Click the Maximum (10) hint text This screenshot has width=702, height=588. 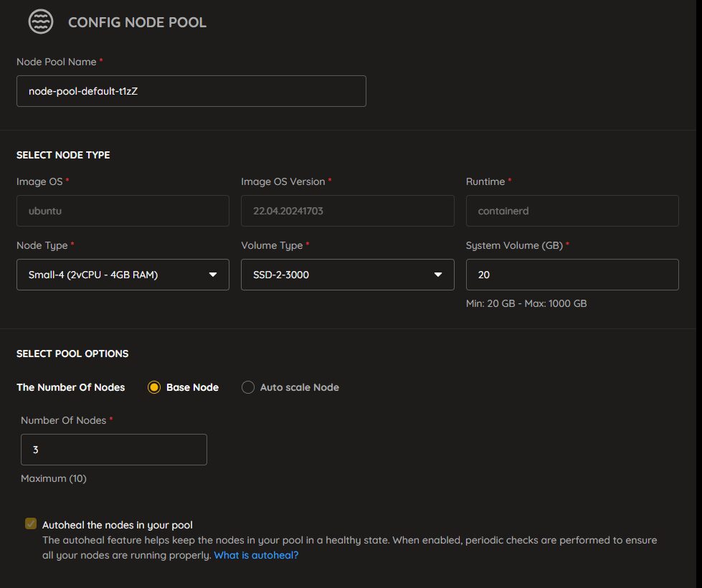[54, 478]
